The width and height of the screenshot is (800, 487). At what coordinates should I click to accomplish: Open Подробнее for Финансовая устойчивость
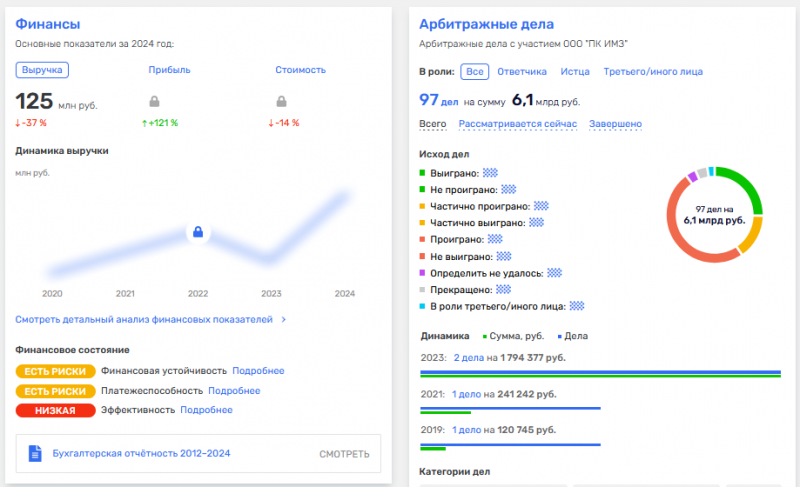[x=258, y=371]
